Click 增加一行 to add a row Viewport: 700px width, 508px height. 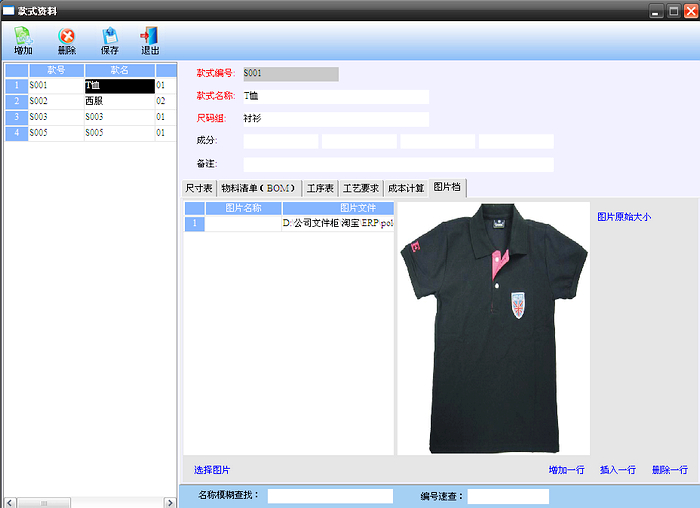coord(566,470)
